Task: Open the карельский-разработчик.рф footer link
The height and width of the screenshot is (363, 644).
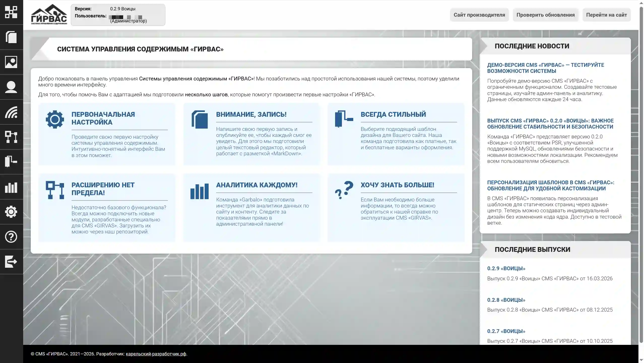Action: pos(156,354)
